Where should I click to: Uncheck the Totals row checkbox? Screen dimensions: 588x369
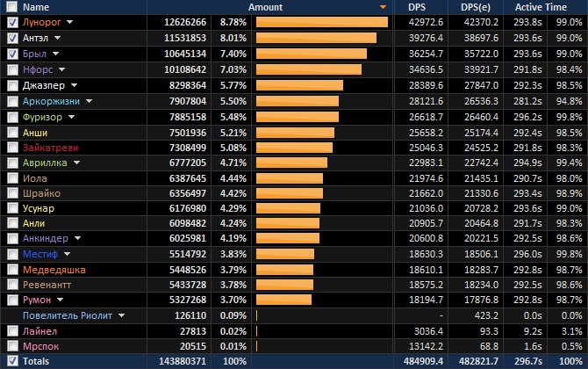point(12,361)
